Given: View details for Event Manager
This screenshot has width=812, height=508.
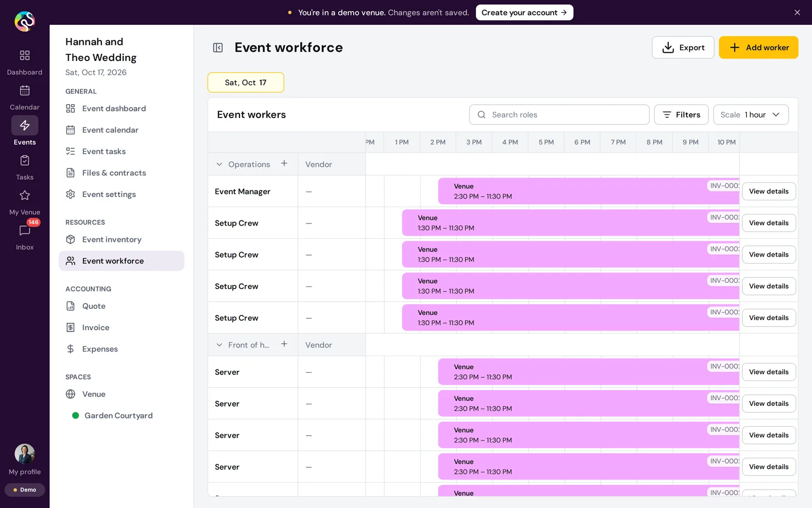Looking at the screenshot, I should tap(769, 192).
